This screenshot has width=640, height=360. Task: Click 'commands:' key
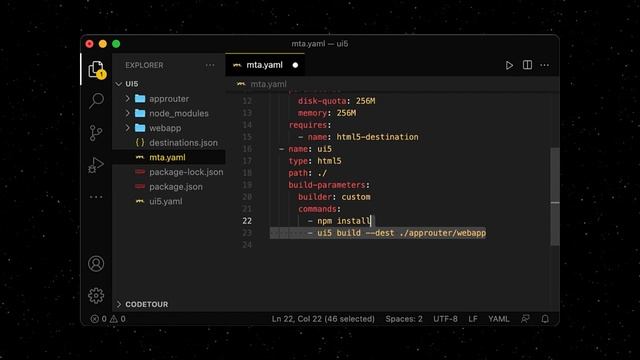(x=319, y=209)
